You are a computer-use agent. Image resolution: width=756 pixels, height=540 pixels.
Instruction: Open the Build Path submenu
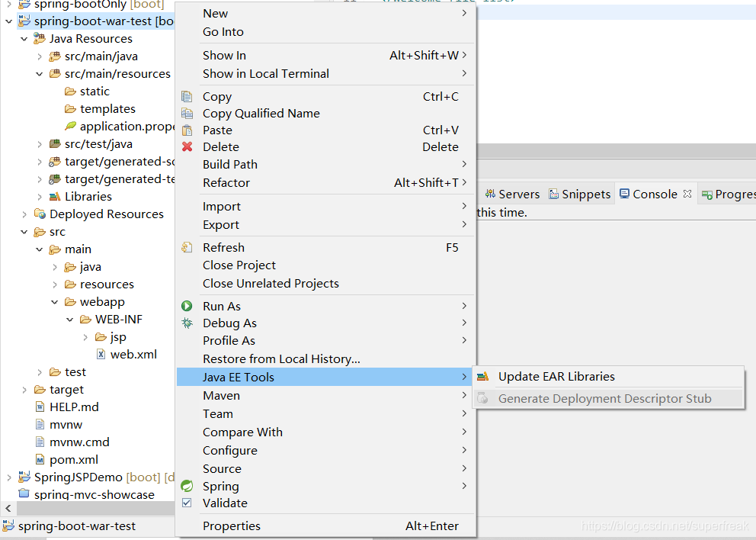(x=325, y=165)
